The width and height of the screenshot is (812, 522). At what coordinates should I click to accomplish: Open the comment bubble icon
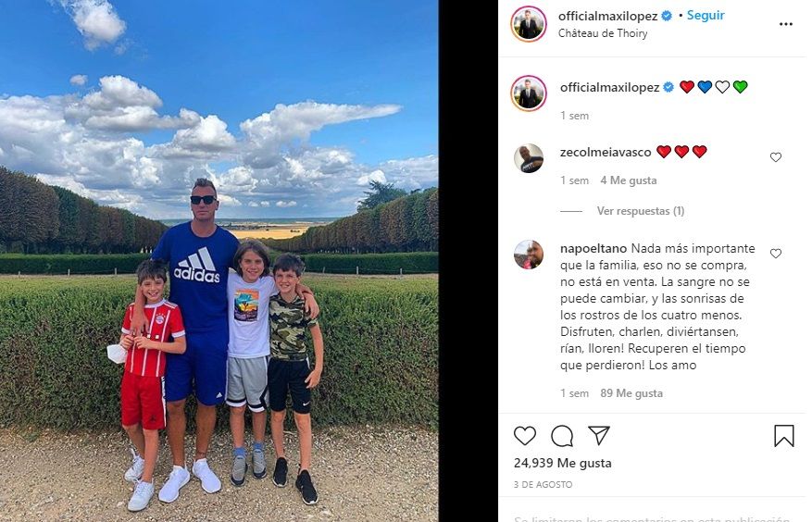562,436
